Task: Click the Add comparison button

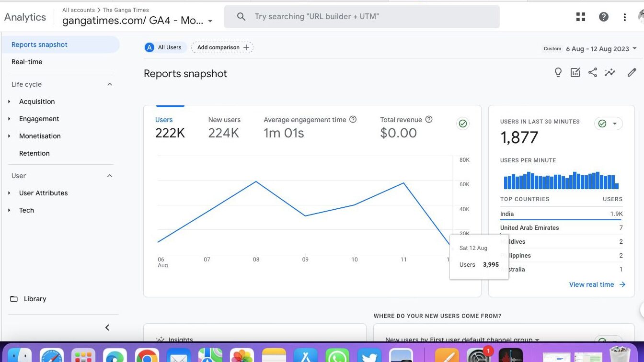Action: 222,47
